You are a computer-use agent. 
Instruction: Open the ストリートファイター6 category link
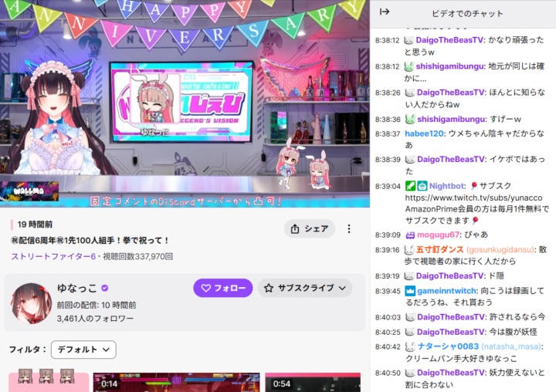click(53, 256)
